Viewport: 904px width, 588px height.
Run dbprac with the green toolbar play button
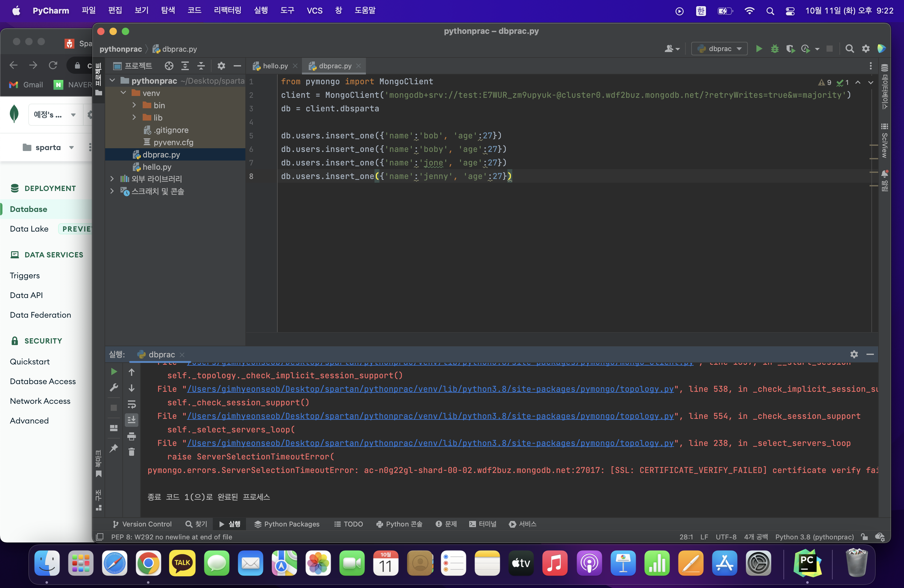point(759,49)
